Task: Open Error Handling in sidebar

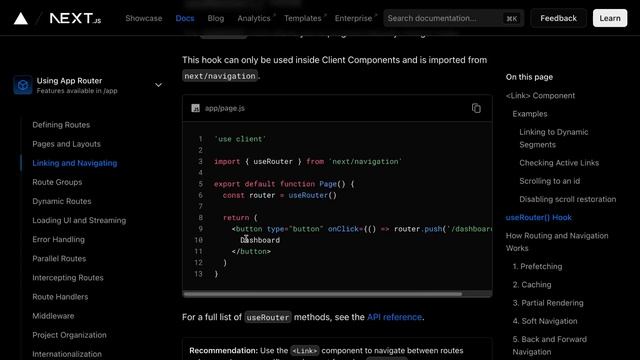Action: click(58, 240)
